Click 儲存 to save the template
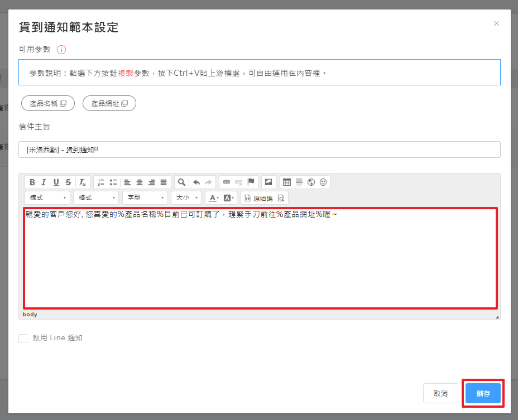 tap(483, 393)
